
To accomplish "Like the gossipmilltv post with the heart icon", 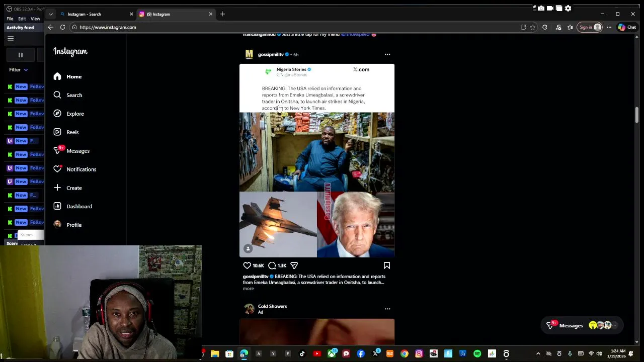I will [247, 265].
